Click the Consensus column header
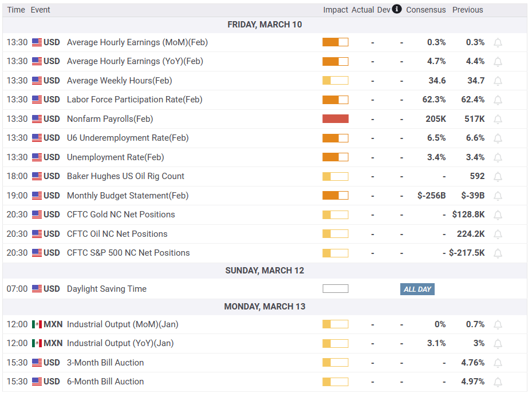 [x=425, y=10]
